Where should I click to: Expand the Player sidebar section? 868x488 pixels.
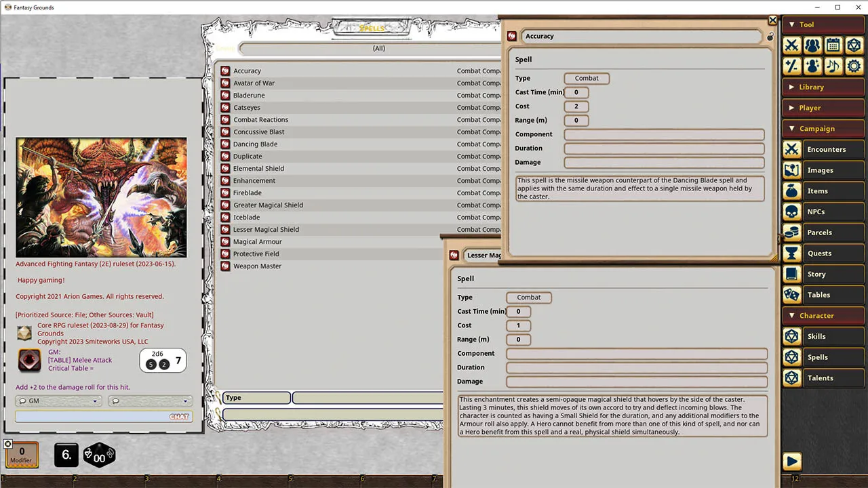click(x=823, y=108)
